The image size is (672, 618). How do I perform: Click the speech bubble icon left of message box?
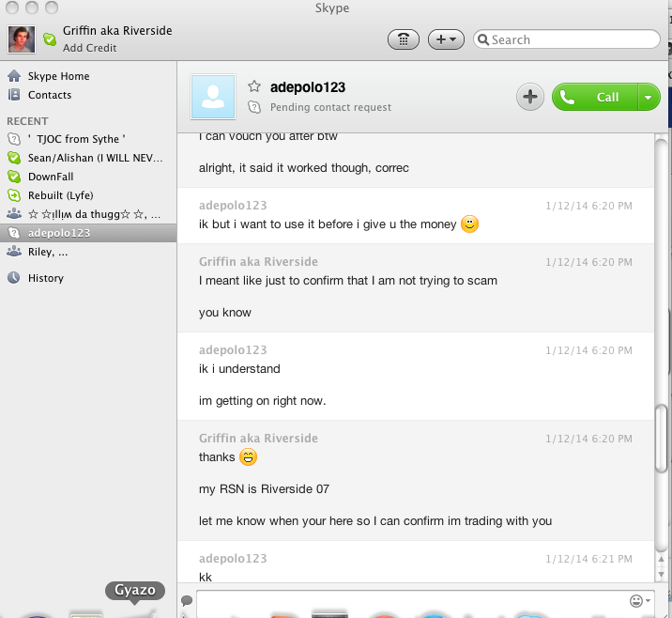click(x=187, y=600)
